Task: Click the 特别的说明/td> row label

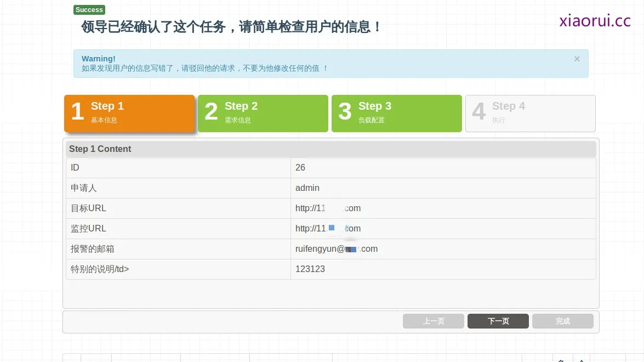Action: [100, 269]
